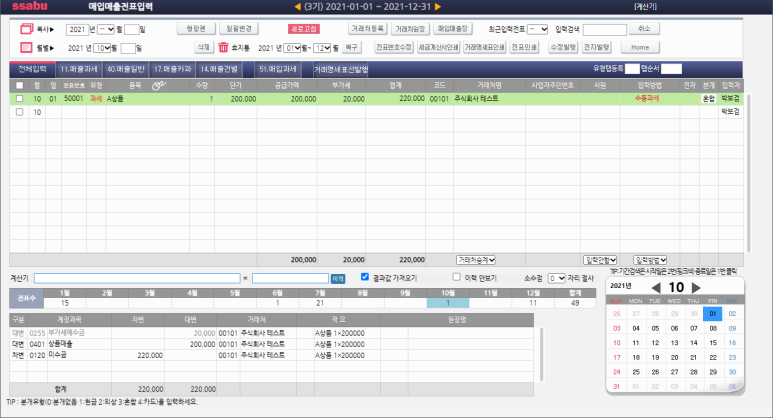The height and width of the screenshot is (418, 773).
Task: Switch to the 17.매출카과 tab
Action: tap(173, 69)
